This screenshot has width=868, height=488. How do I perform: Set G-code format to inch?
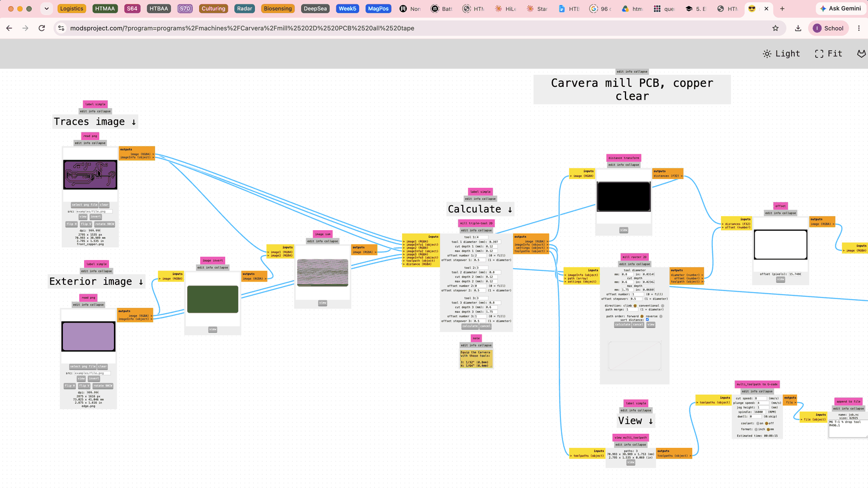756,429
